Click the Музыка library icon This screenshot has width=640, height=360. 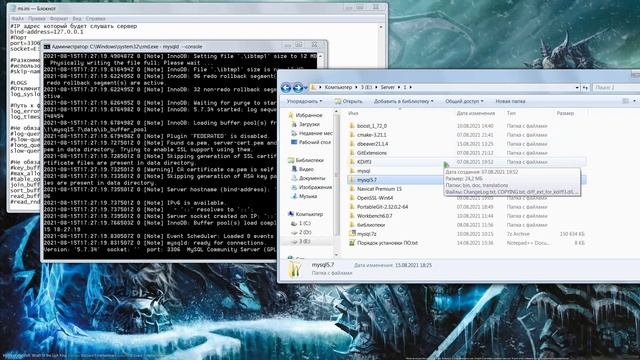294,196
